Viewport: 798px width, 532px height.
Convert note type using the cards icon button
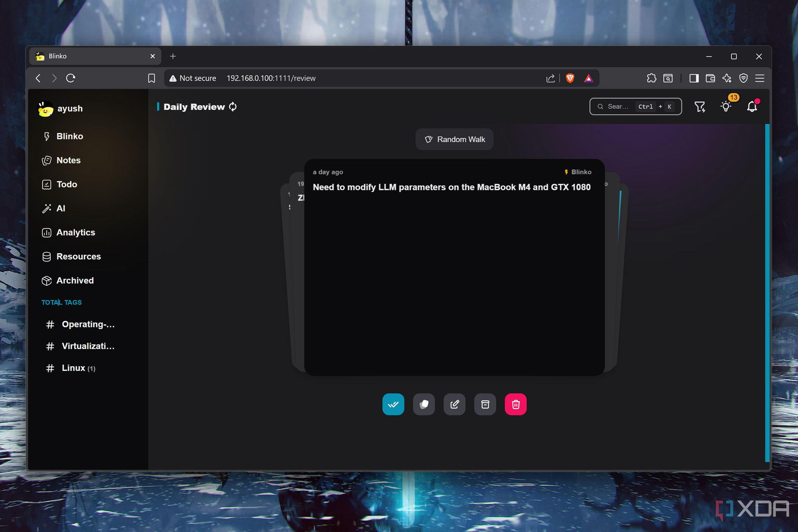tap(424, 404)
